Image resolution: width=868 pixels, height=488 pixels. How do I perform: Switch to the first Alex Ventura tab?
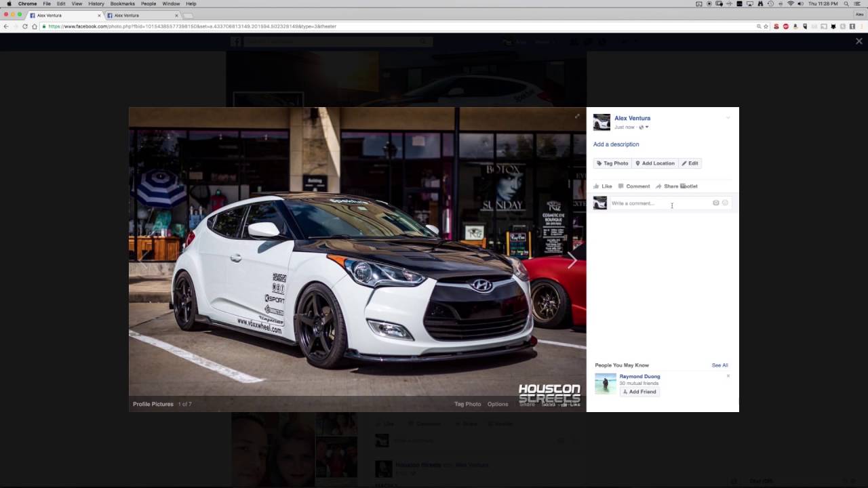coord(64,15)
